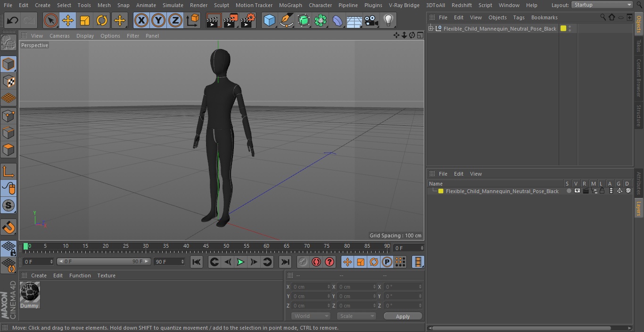Render the active view clapperboard
This screenshot has width=644, height=332.
pyautogui.click(x=214, y=20)
